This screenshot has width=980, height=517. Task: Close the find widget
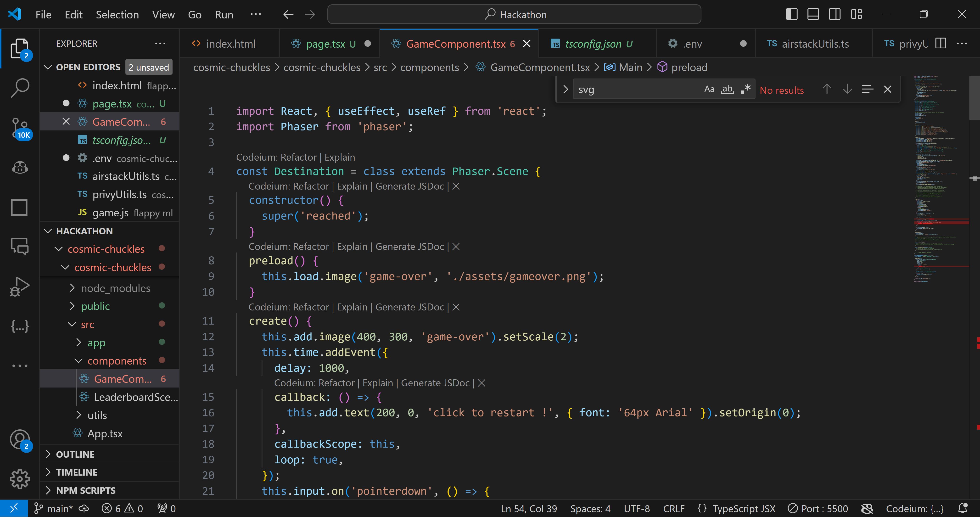tap(888, 89)
